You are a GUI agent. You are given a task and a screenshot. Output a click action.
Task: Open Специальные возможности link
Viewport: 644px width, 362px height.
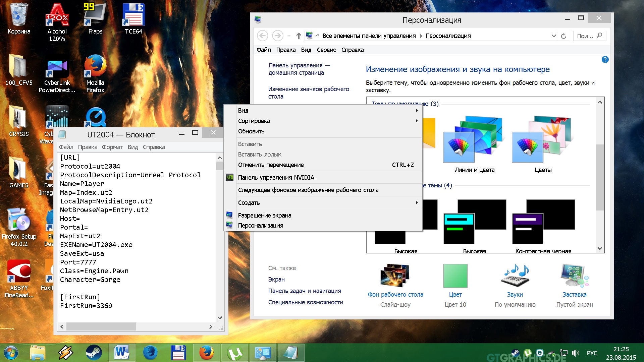(305, 302)
